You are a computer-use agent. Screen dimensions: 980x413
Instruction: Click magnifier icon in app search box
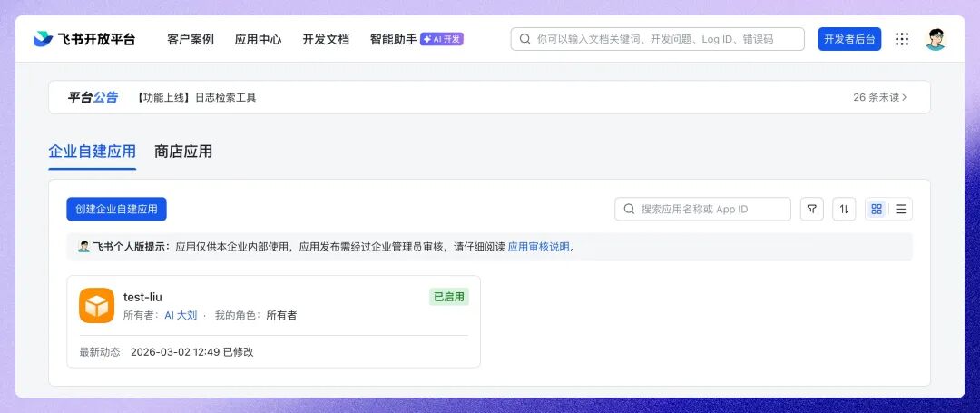(x=630, y=210)
